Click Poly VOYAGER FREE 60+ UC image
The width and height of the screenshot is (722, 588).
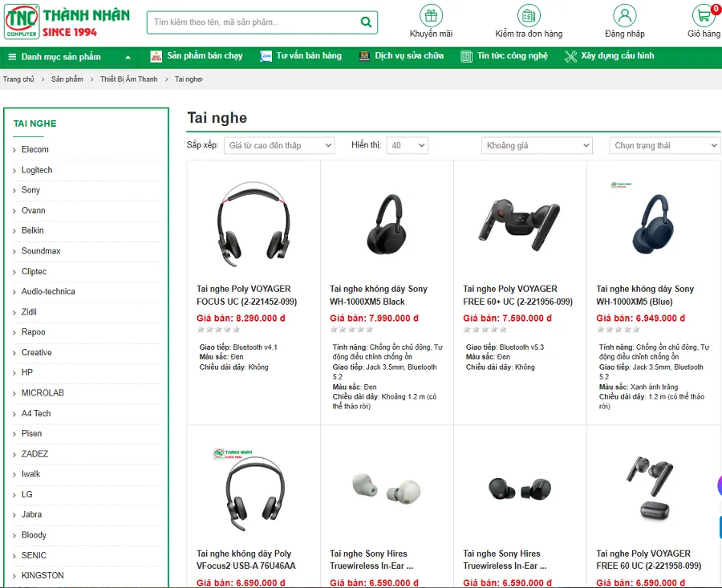pyautogui.click(x=519, y=225)
